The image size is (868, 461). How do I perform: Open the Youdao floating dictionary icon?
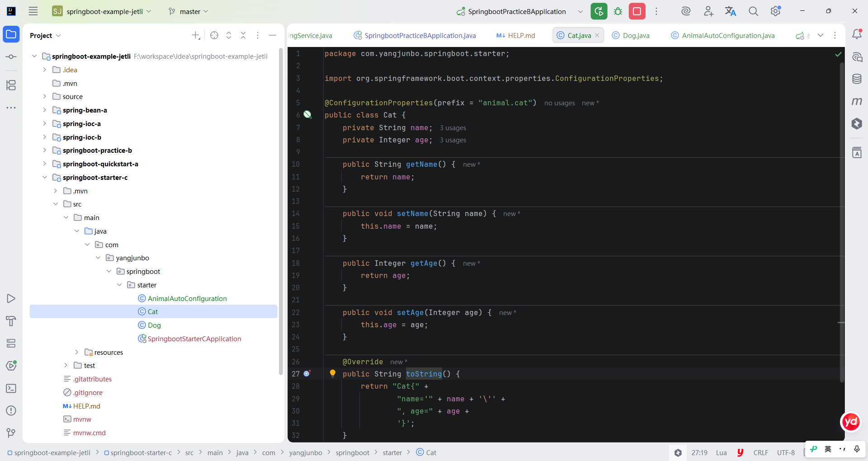coord(851,422)
